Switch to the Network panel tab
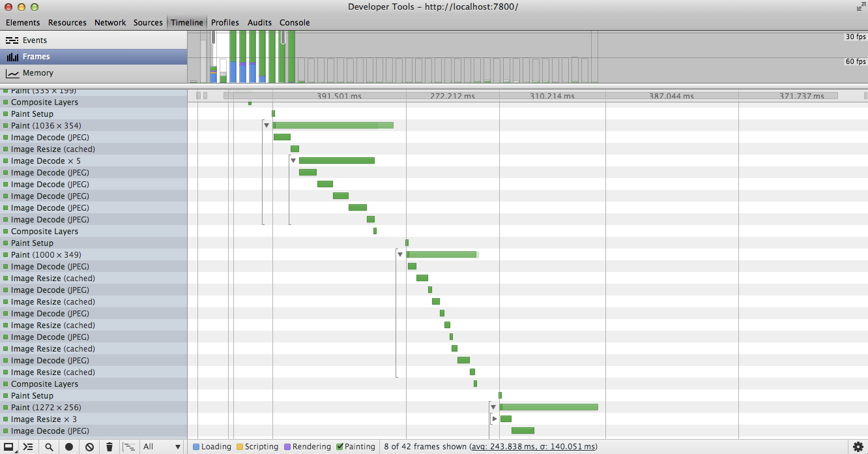Image resolution: width=868 pixels, height=454 pixels. (x=110, y=22)
